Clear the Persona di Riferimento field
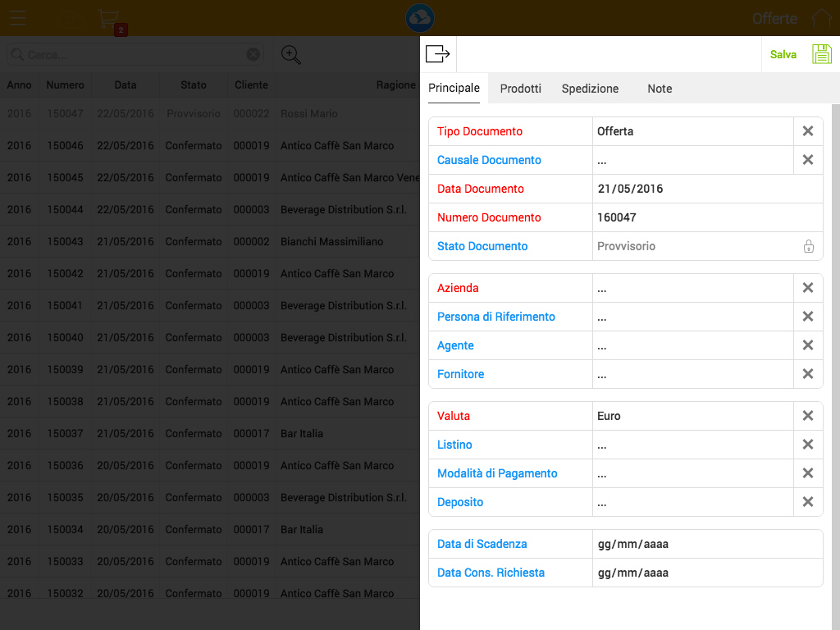The width and height of the screenshot is (840, 630). pos(808,317)
